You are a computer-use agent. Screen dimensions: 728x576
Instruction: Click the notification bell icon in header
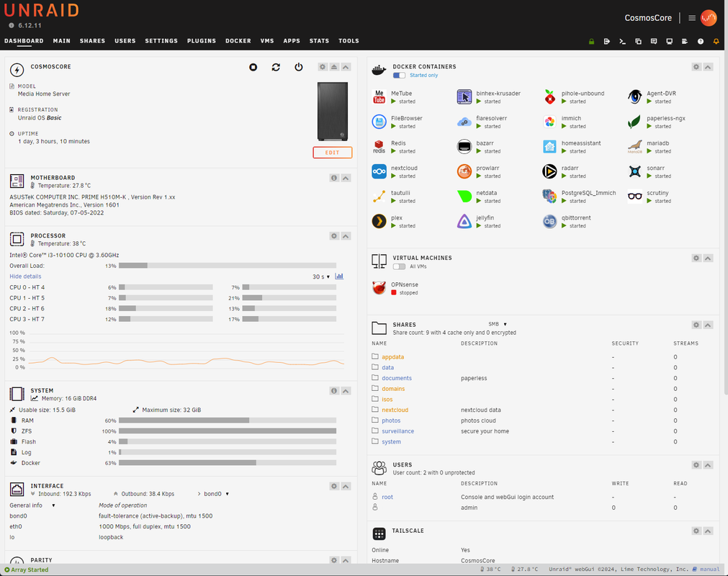[x=716, y=41]
